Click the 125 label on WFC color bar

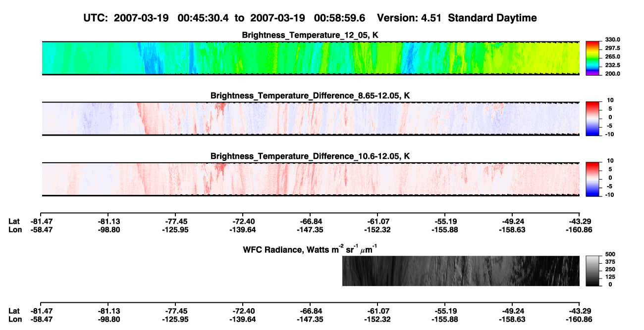pyautogui.click(x=610, y=277)
